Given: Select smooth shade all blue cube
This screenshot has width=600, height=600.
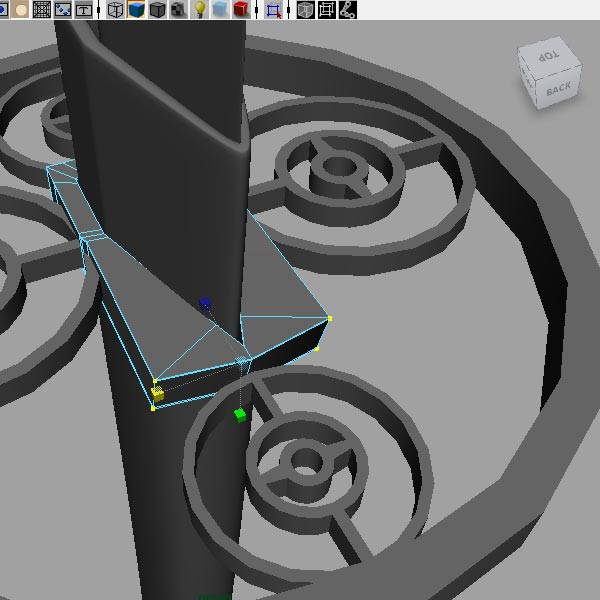Looking at the screenshot, I should [136, 10].
